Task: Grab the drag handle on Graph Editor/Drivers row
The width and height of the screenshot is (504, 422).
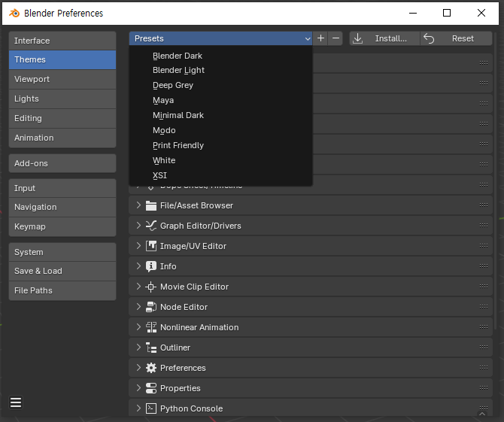Action: [484, 225]
